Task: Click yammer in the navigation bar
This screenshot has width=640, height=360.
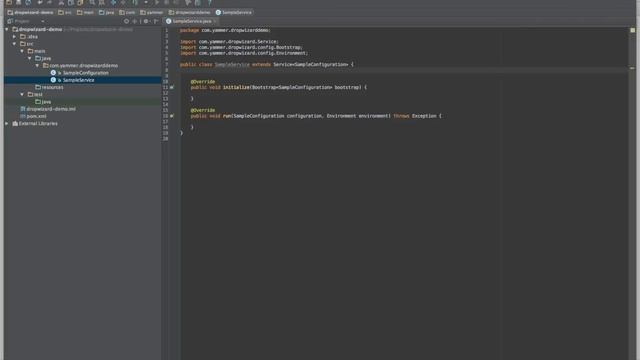Action: (x=151, y=12)
